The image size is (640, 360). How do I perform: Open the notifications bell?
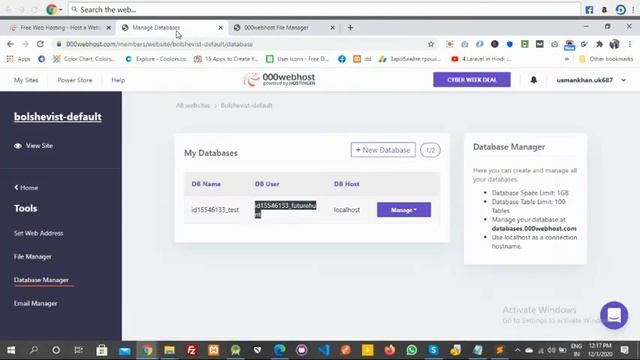tap(533, 80)
